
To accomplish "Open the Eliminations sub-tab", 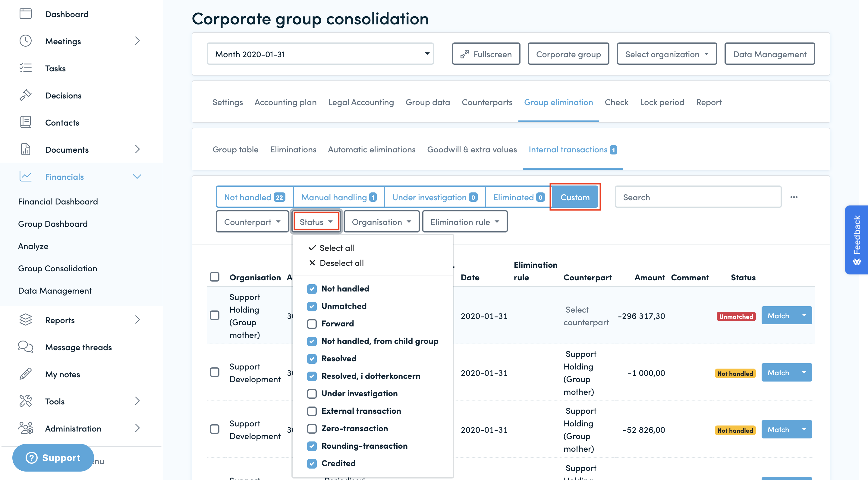I will (293, 149).
